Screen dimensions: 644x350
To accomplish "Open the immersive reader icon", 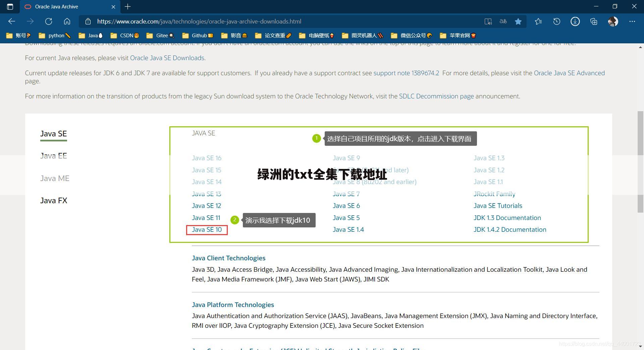I will (488, 21).
